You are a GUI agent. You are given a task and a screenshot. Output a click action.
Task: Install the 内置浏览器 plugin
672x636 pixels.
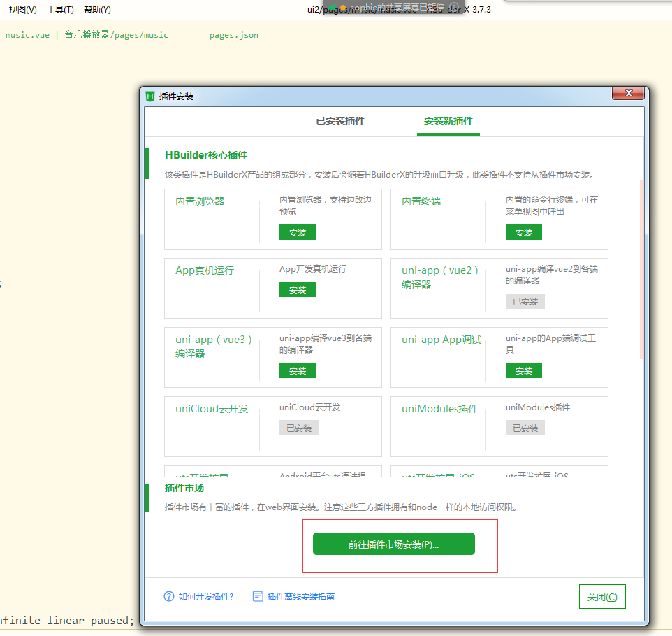[x=298, y=233]
